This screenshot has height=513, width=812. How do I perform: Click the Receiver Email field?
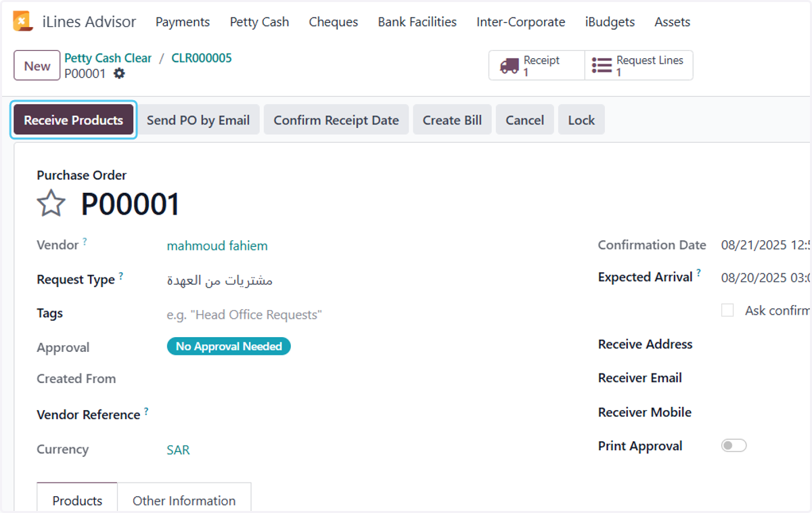pos(766,378)
